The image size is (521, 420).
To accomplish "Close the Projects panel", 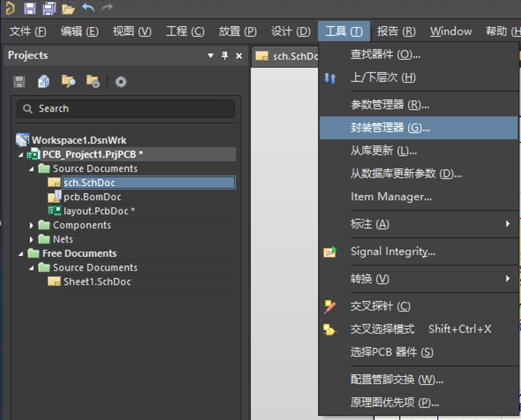I will (x=239, y=56).
